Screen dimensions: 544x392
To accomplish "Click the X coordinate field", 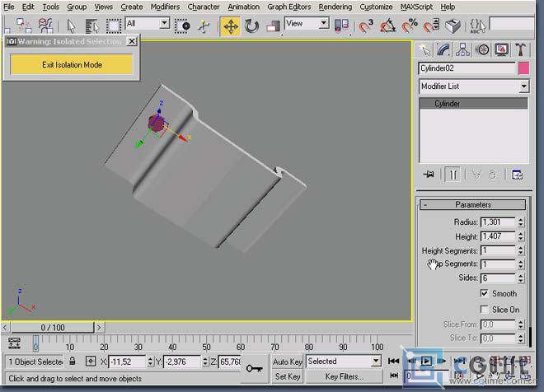I will pyautogui.click(x=127, y=362).
